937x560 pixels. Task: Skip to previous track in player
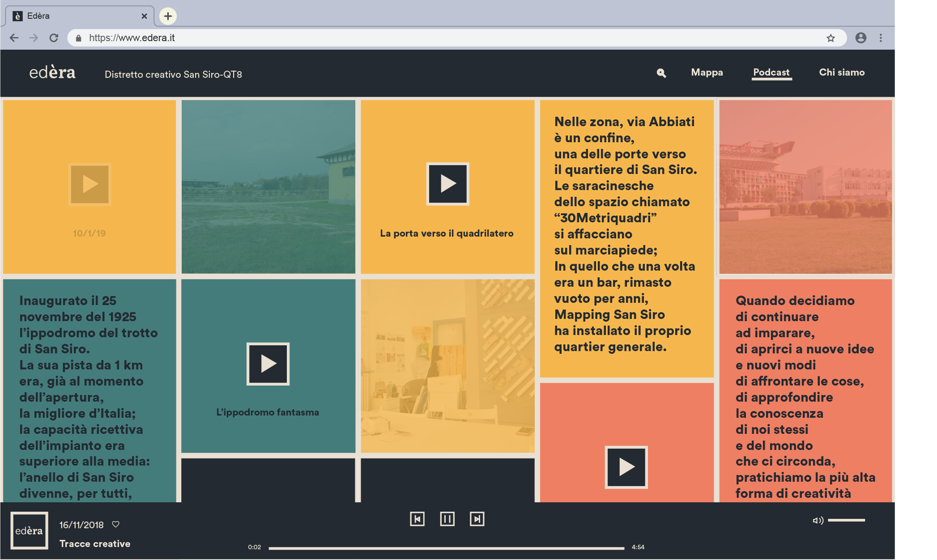(417, 519)
